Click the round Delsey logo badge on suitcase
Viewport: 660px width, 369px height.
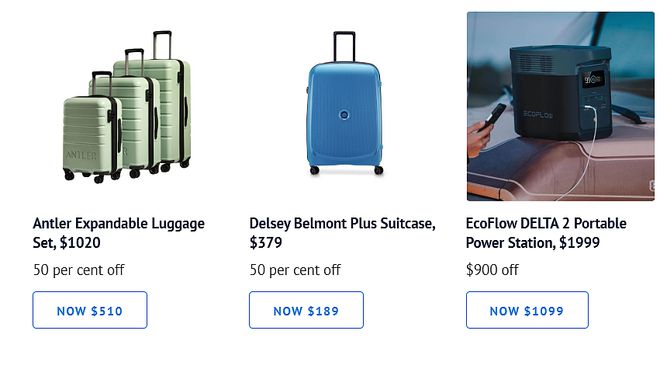coord(344,115)
